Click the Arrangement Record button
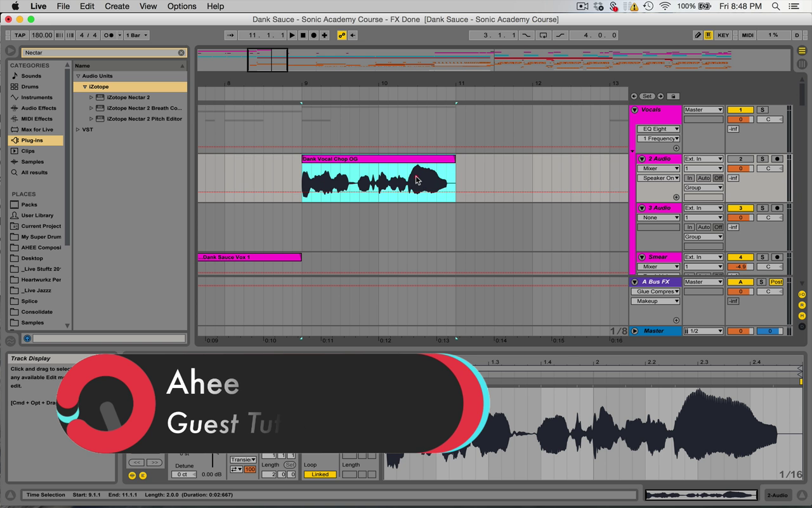 click(313, 36)
